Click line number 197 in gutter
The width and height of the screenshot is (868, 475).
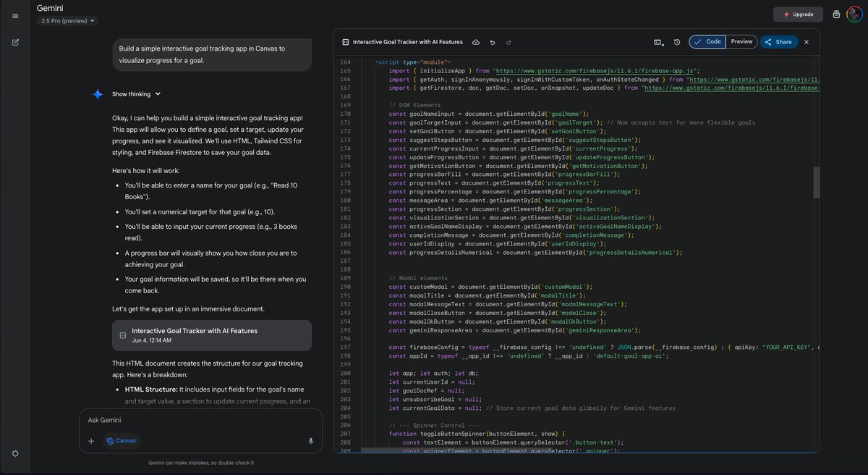click(x=344, y=349)
